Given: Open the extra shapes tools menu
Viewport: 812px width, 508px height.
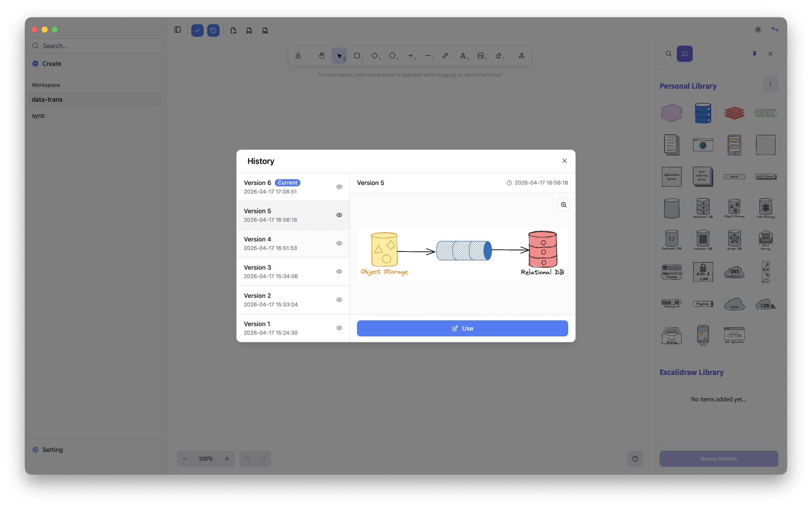Looking at the screenshot, I should point(521,56).
